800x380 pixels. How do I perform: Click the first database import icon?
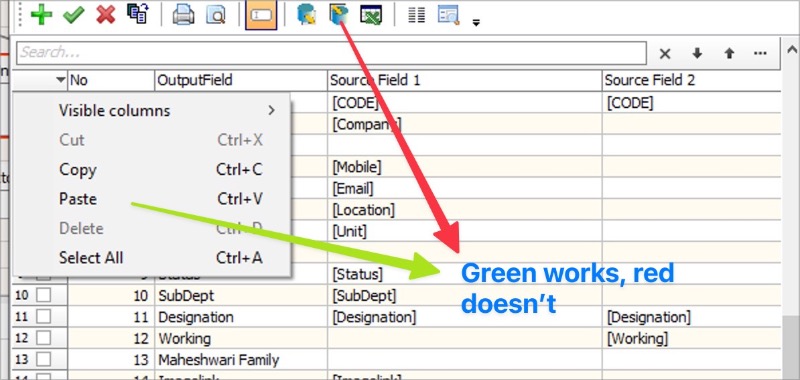(x=307, y=15)
